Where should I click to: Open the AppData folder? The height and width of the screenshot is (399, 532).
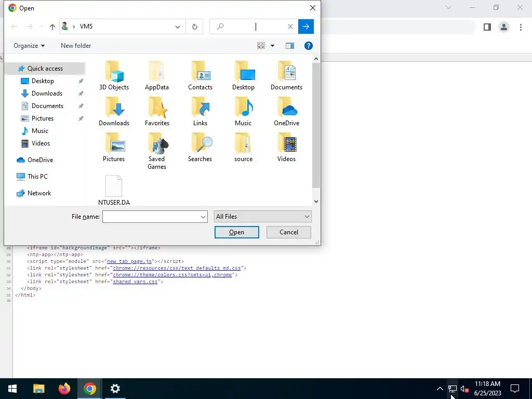(157, 76)
